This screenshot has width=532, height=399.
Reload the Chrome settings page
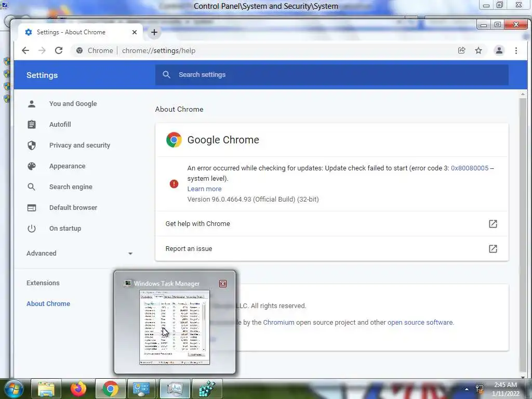(59, 50)
